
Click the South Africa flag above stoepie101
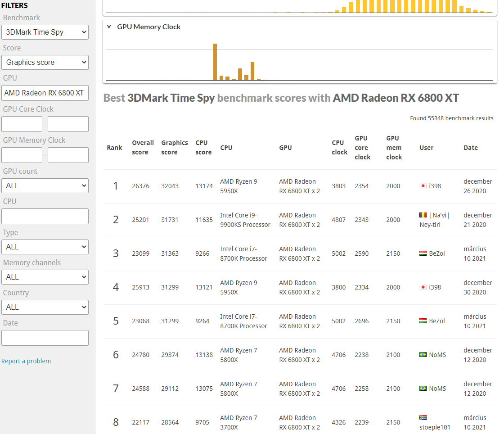[423, 418]
